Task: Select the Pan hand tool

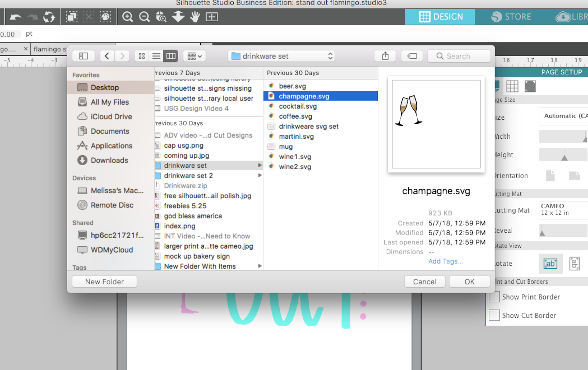Action: click(195, 17)
